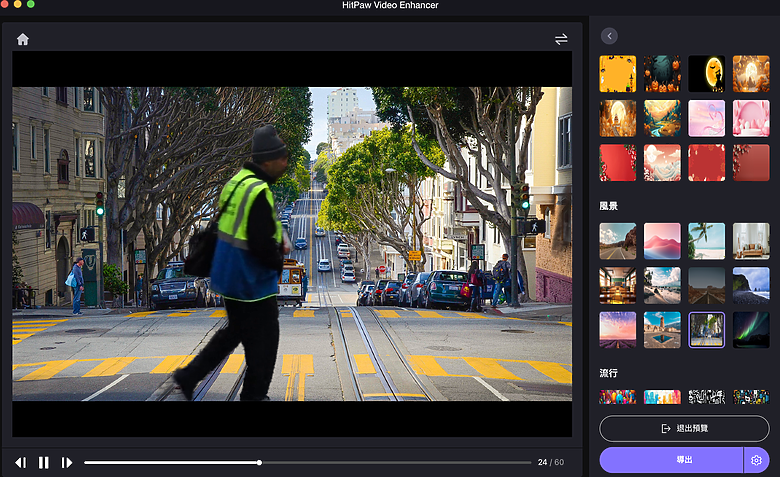
Task: Click the purple 導出 export button
Action: 672,460
